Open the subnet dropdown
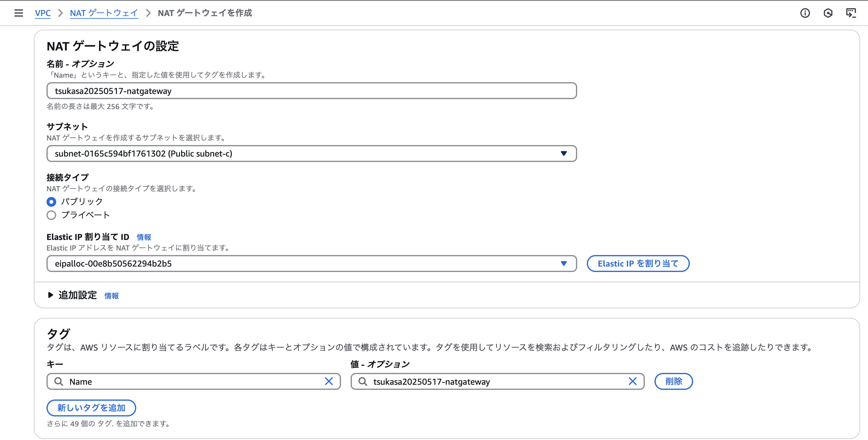 coord(311,154)
